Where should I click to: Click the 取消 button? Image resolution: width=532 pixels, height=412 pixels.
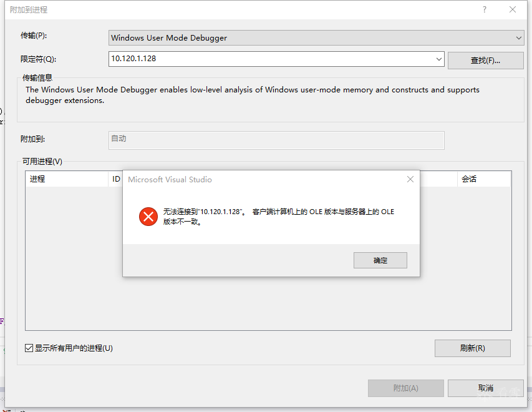pyautogui.click(x=485, y=388)
